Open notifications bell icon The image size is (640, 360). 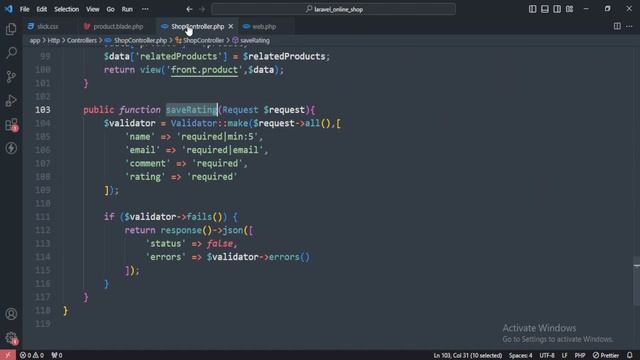(x=630, y=355)
